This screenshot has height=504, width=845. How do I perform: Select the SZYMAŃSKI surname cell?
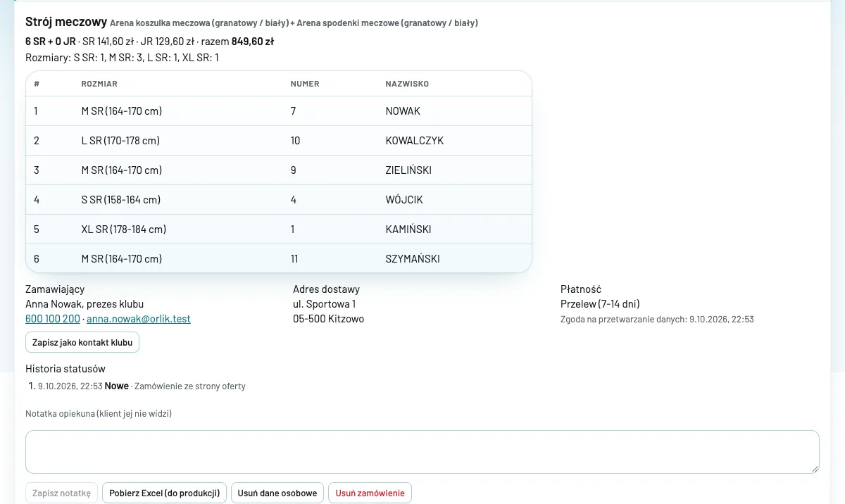(x=413, y=259)
